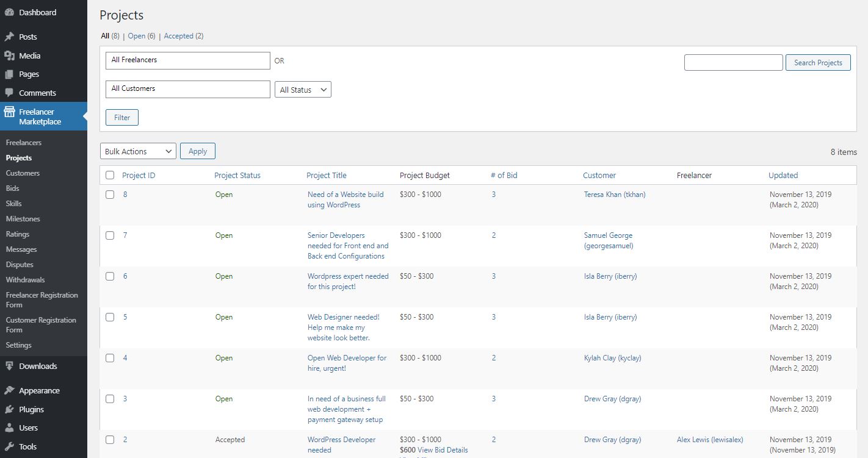Viewport: 868px width, 458px height.
Task: Check the box for project 6
Action: 110,276
